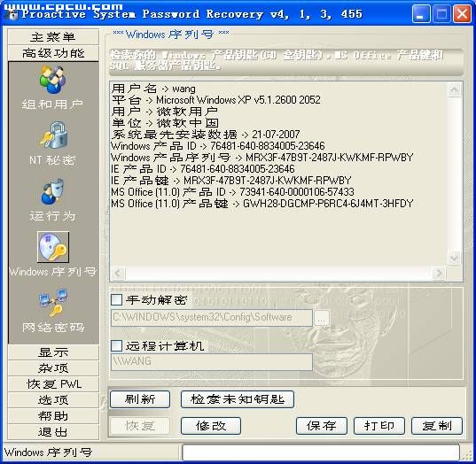Open the 杂项 menu section

click(53, 368)
